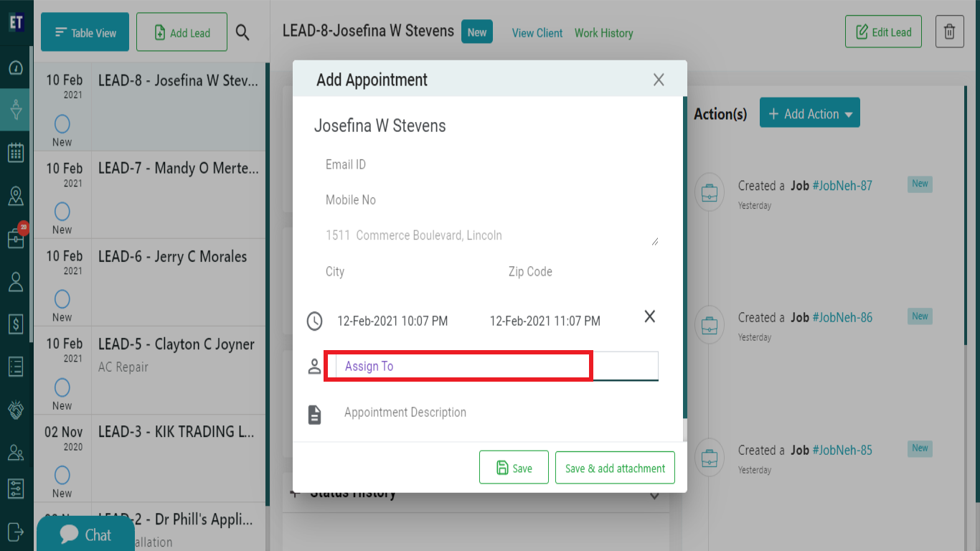Click the start time 12-Feb-2021 10:07 PM
This screenshot has width=980, height=551.
coord(392,321)
